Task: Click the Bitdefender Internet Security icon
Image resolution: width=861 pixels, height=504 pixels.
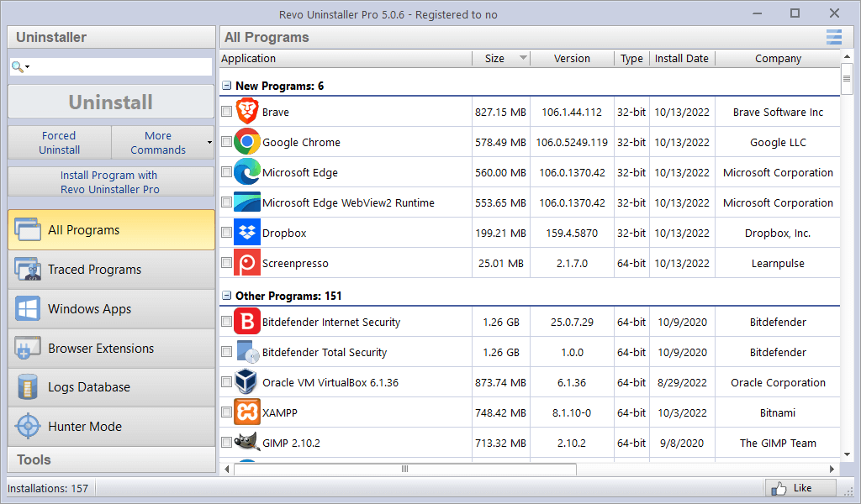Action: click(x=247, y=322)
